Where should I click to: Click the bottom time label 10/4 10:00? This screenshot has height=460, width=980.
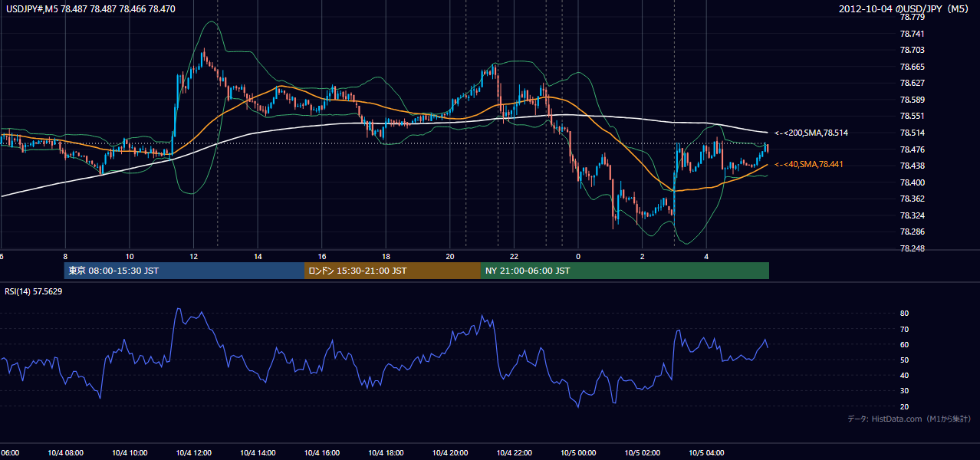coord(130,453)
